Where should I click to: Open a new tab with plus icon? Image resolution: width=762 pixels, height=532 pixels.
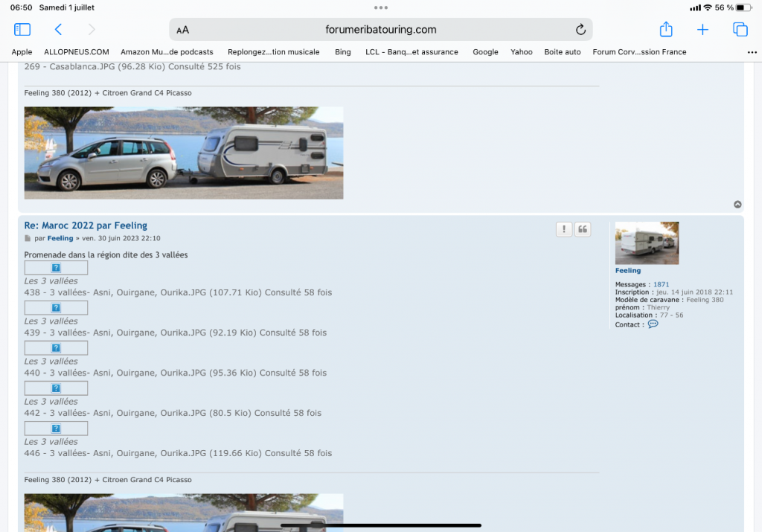pos(702,30)
